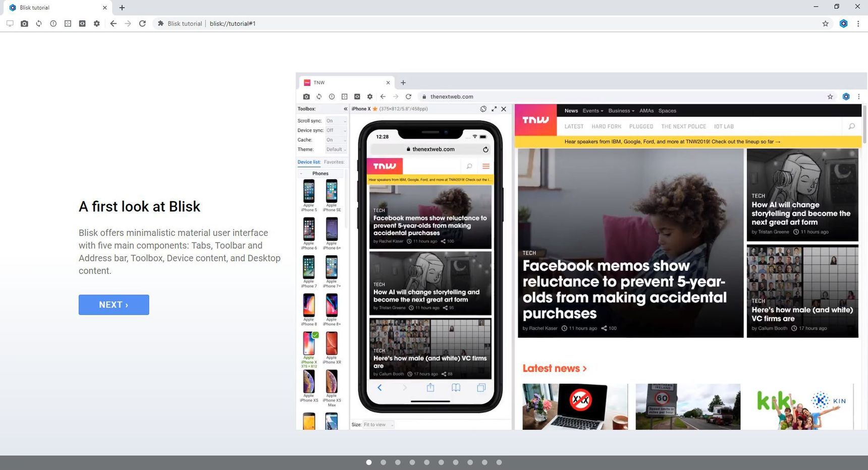Expand the Business menu on TNW page

[x=621, y=111]
